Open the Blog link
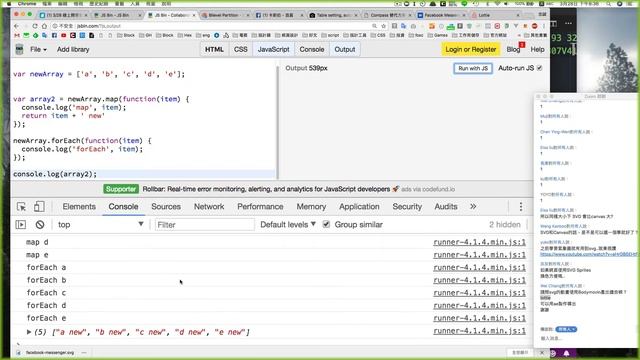This screenshot has height=360, width=640. click(x=513, y=49)
